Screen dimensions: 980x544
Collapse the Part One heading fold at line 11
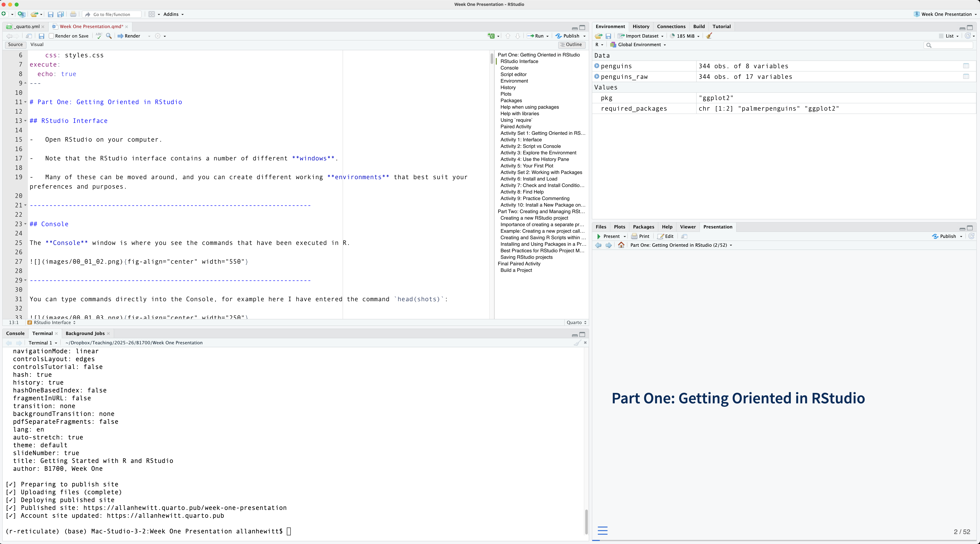(x=25, y=102)
